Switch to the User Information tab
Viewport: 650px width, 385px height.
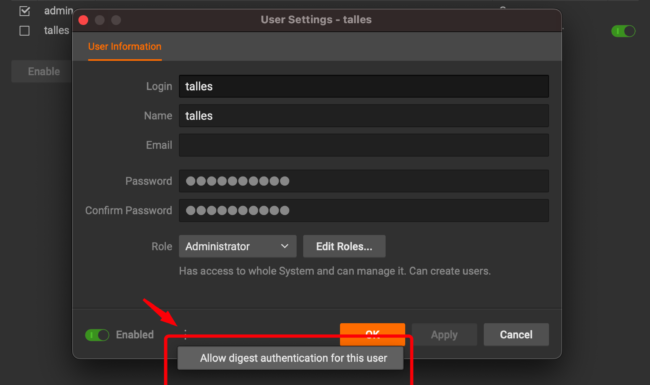click(125, 46)
